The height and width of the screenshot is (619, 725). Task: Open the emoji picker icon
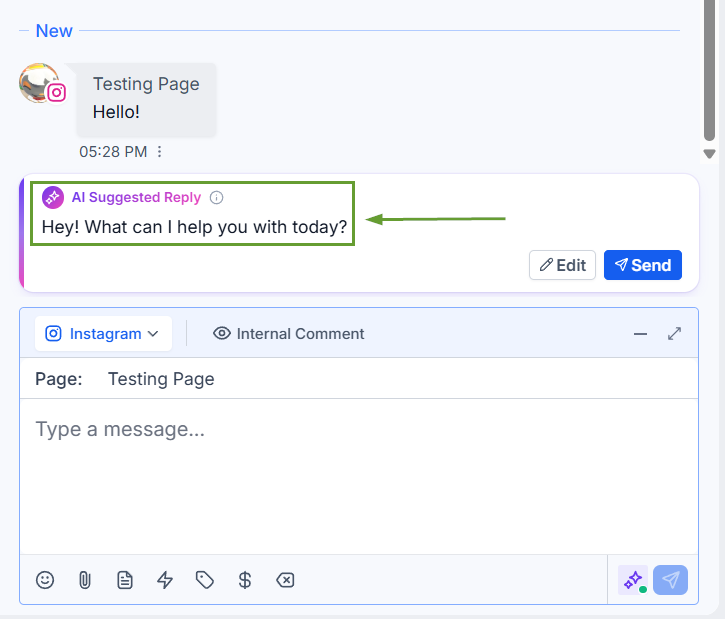45,580
